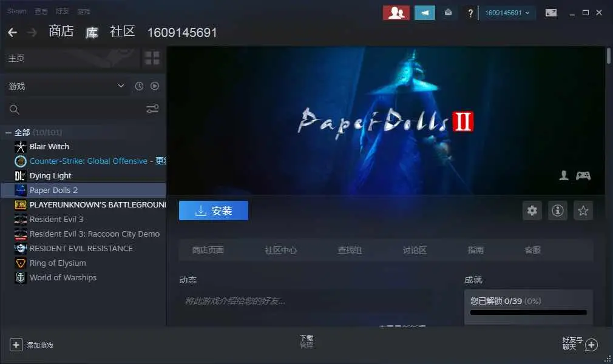Select Paper Dolls 2 in list
613x364 pixels.
[84, 190]
